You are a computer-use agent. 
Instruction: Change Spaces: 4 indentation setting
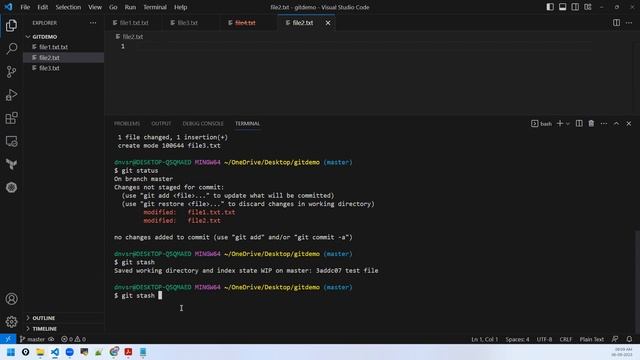click(517, 339)
